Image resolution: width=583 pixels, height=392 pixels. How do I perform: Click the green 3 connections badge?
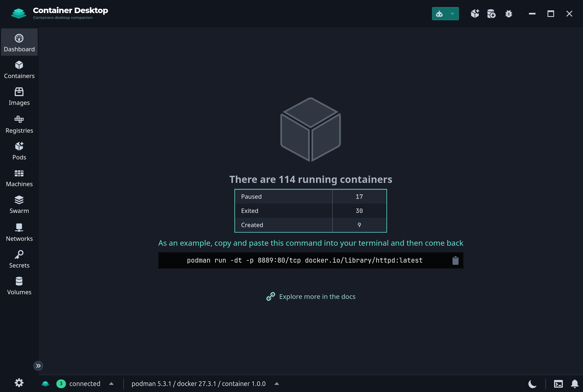click(x=61, y=384)
